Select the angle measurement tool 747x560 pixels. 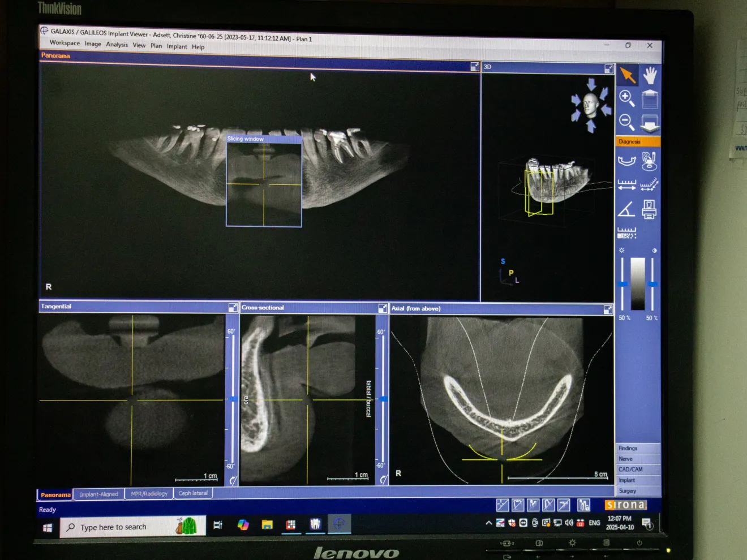pos(626,209)
